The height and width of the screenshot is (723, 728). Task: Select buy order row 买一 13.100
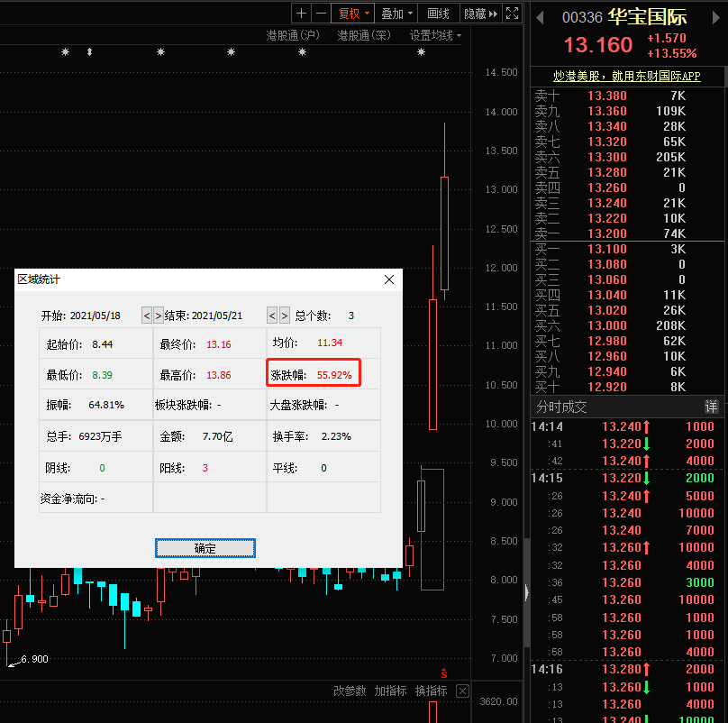pos(627,249)
